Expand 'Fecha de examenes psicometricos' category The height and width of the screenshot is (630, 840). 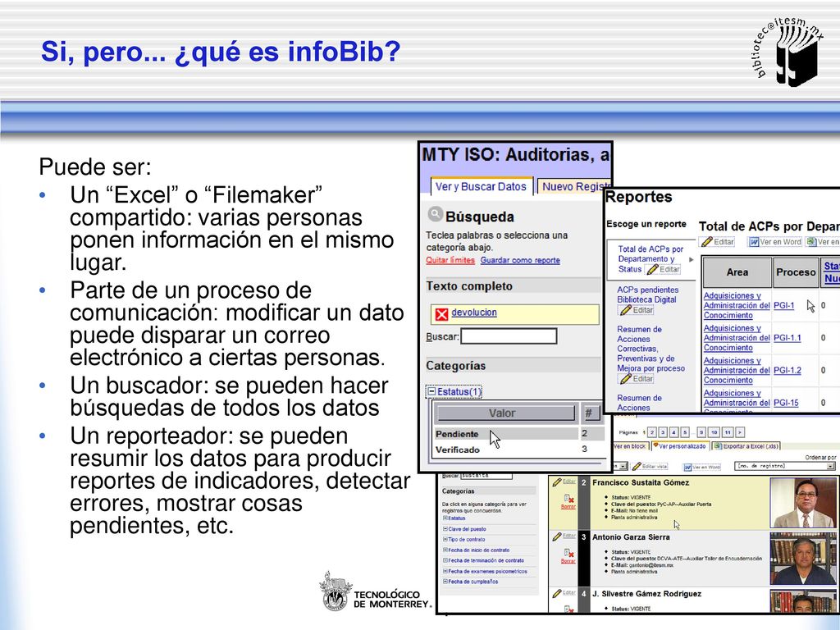445,571
